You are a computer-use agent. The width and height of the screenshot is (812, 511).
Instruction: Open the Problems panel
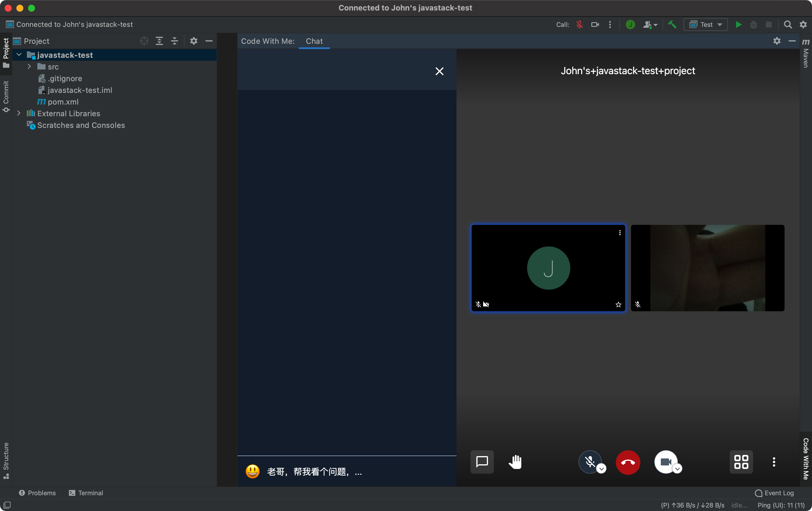[37, 493]
